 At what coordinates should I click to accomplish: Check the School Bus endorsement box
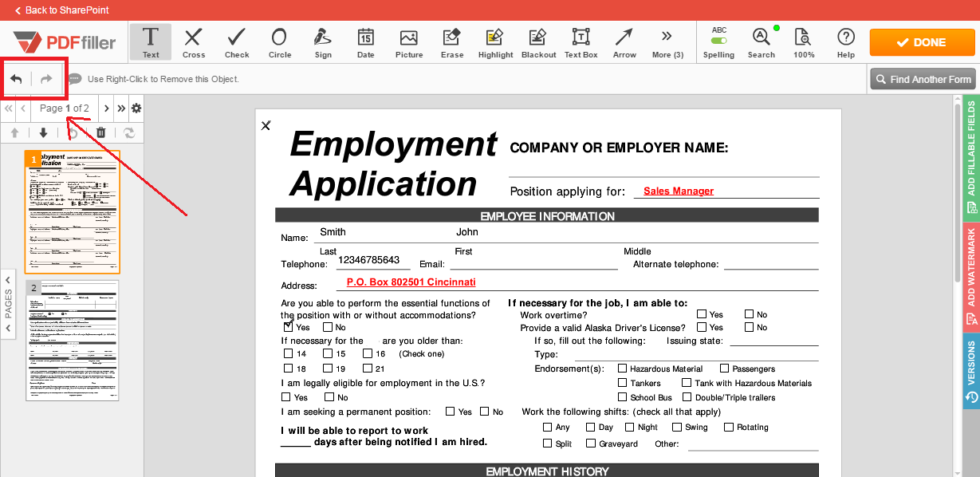point(622,397)
